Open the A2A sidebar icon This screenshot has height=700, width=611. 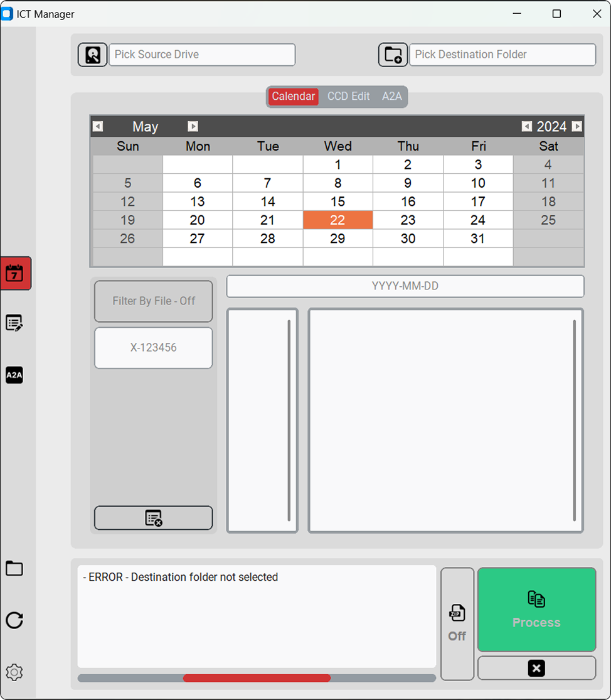[14, 375]
